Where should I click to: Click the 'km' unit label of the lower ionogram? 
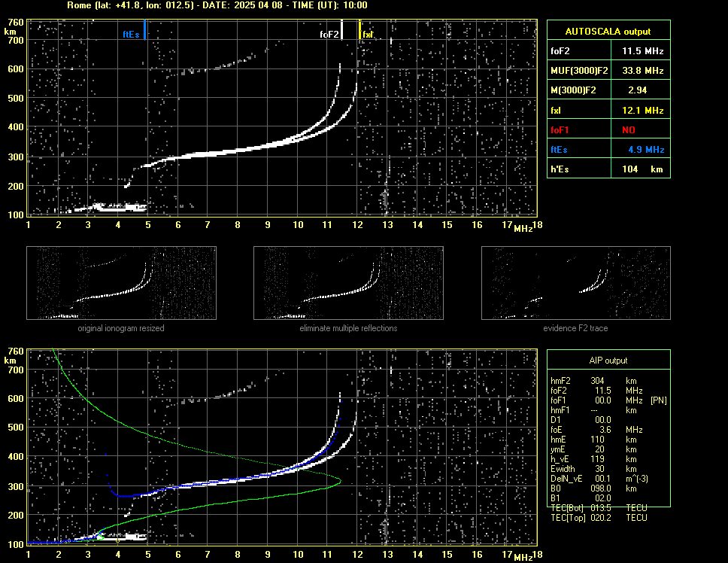[10, 361]
